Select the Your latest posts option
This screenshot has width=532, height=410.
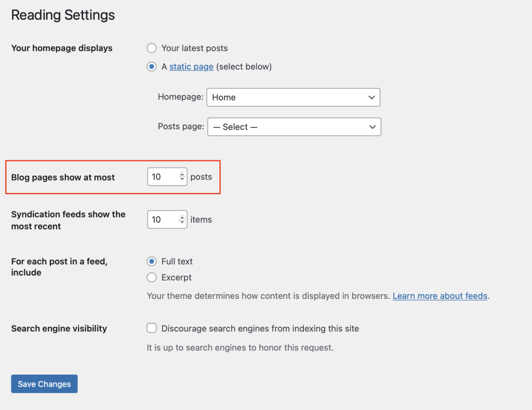tap(151, 48)
